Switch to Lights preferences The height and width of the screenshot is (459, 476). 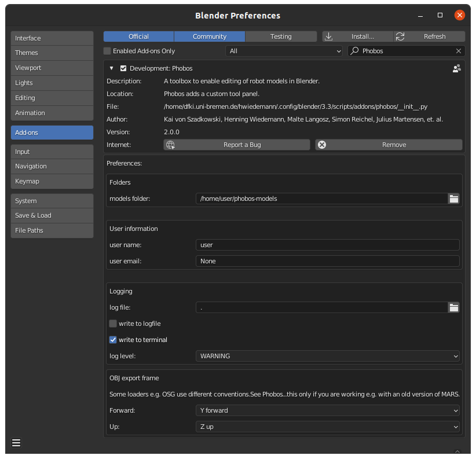coord(52,83)
